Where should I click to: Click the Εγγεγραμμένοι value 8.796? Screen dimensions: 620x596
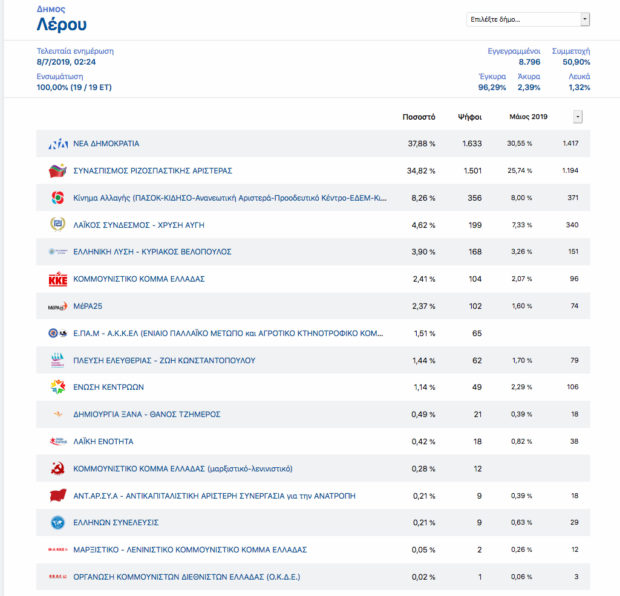[529, 62]
